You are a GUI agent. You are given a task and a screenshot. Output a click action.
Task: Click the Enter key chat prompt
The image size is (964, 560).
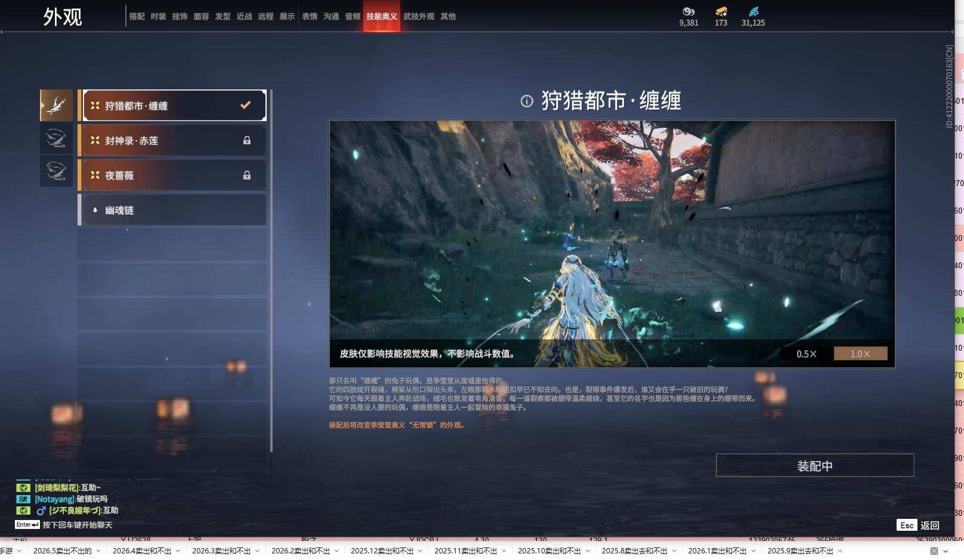tap(64, 525)
